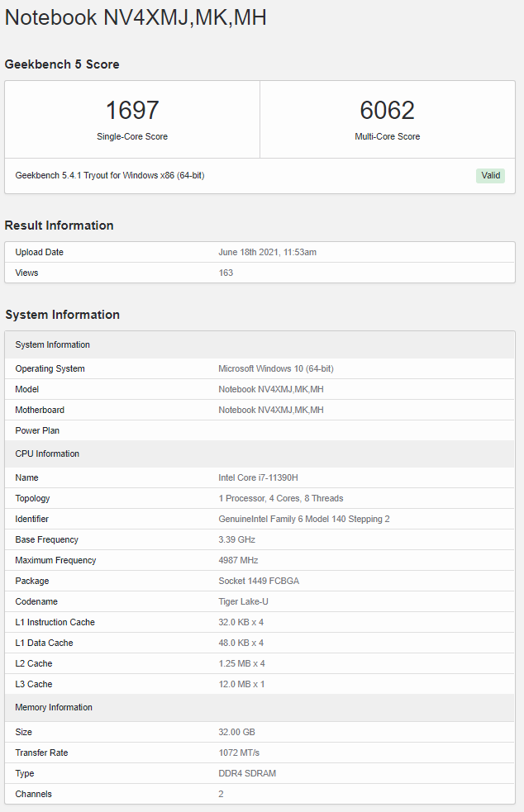Click the CPU Information section header
524x812 pixels.
[x=47, y=453]
